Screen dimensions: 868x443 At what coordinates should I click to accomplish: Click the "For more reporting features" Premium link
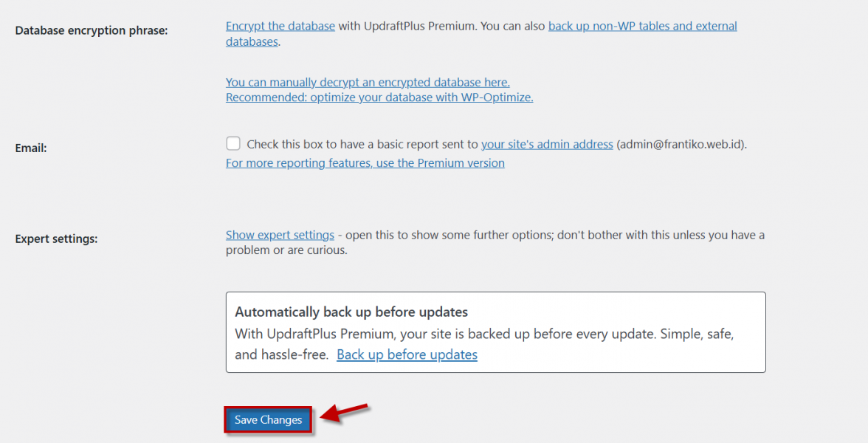pyautogui.click(x=365, y=163)
